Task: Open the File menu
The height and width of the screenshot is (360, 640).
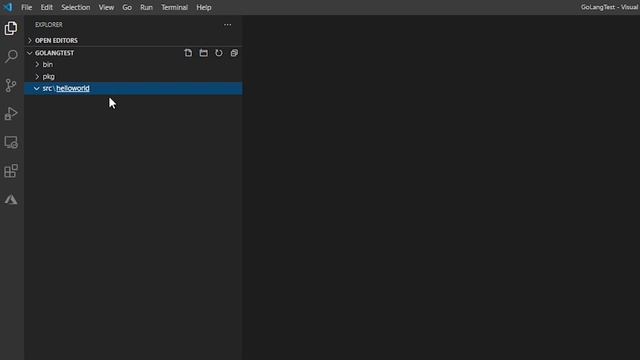Action: 27,7
